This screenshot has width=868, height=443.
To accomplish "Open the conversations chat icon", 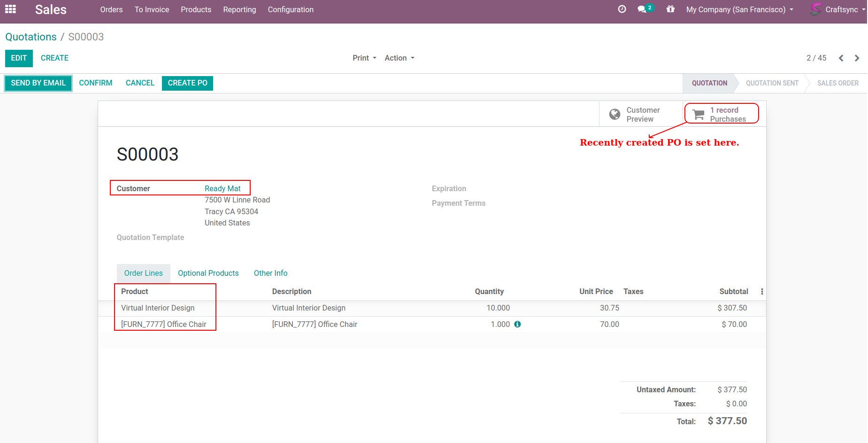I will (x=642, y=9).
